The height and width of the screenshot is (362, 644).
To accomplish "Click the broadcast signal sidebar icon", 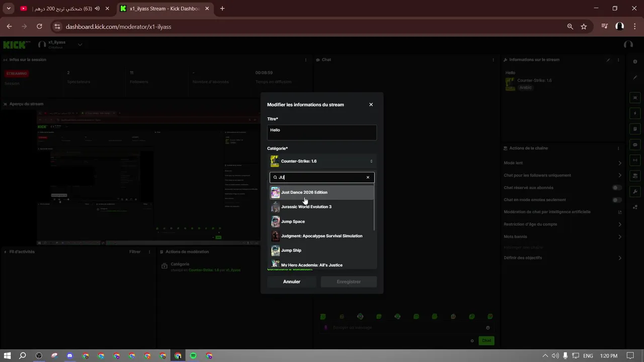I will coord(635,160).
